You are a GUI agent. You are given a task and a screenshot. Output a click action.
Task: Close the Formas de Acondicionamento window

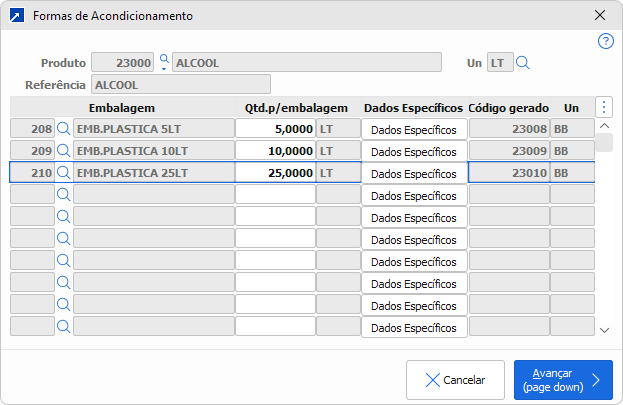tap(600, 16)
